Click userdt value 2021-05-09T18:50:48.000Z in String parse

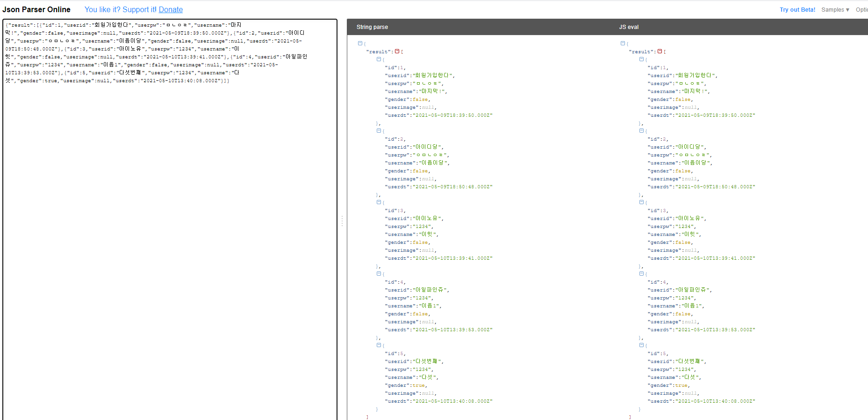(x=452, y=187)
